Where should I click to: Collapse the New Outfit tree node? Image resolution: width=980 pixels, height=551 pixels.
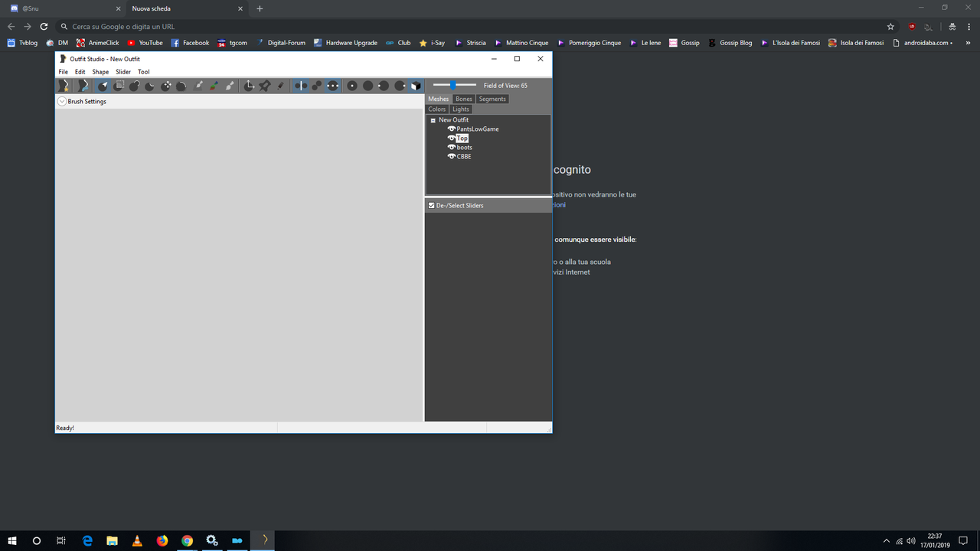pyautogui.click(x=433, y=120)
